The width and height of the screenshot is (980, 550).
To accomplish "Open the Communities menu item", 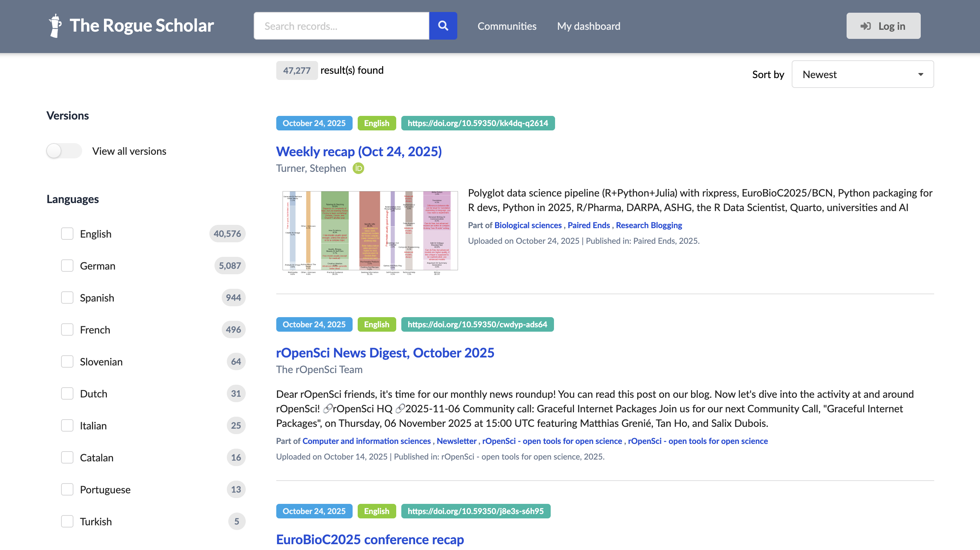I will click(507, 26).
